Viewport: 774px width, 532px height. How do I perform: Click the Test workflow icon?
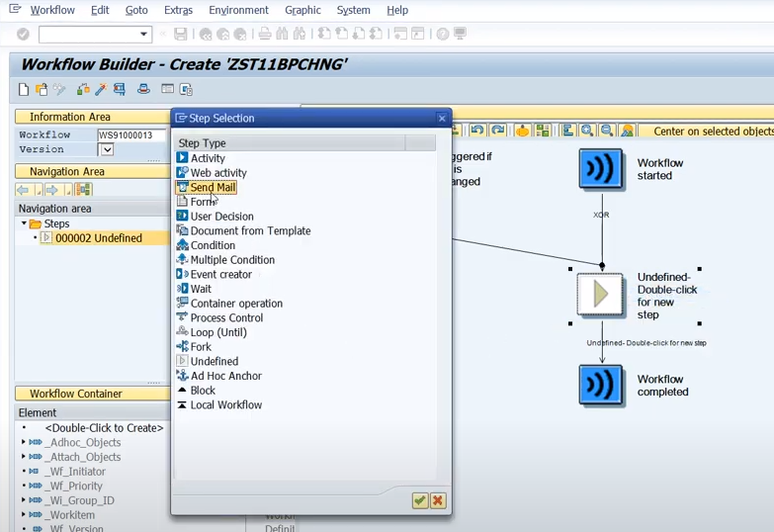coord(119,89)
